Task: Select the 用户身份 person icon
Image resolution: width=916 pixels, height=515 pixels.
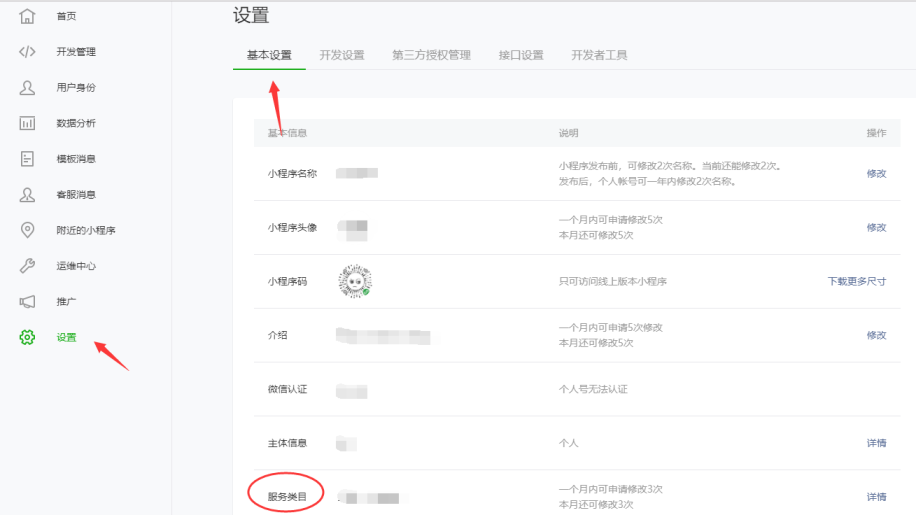Action: click(x=28, y=88)
